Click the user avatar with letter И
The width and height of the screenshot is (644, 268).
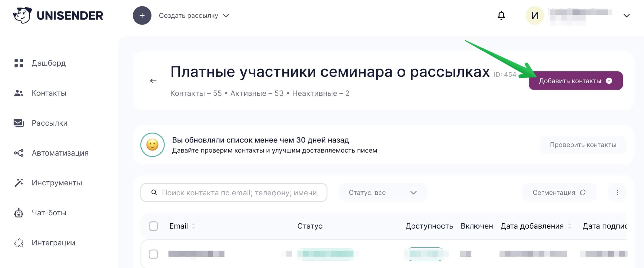pos(535,15)
